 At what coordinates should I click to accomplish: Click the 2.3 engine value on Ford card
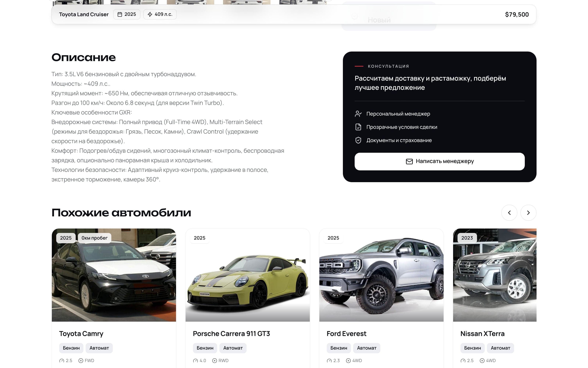tap(336, 361)
